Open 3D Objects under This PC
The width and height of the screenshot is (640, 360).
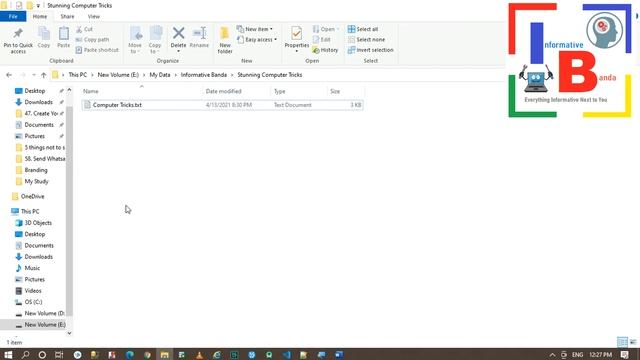coord(38,223)
